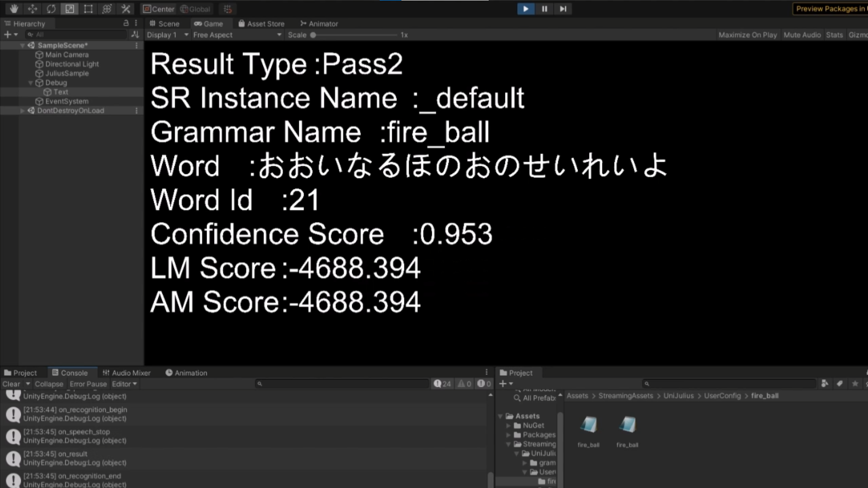The width and height of the screenshot is (868, 488).
Task: Toggle Mute Audio option
Action: [x=802, y=35]
